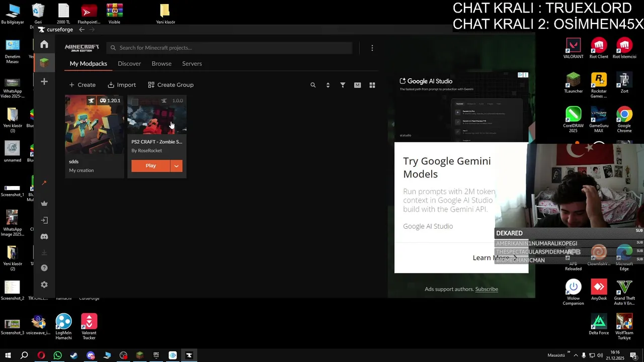Viewport: 644px width, 362px height.
Task: Play the PS2 CRAFT modpack
Action: [151, 166]
